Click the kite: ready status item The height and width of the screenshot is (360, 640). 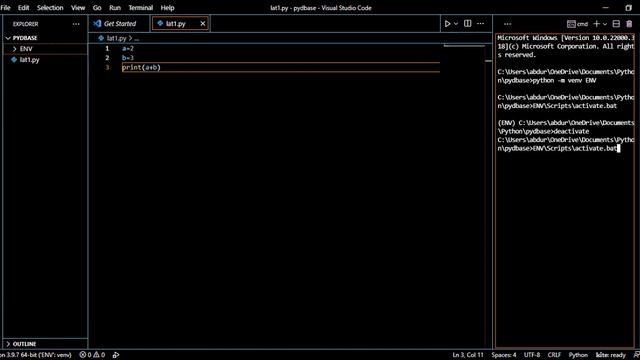click(611, 355)
